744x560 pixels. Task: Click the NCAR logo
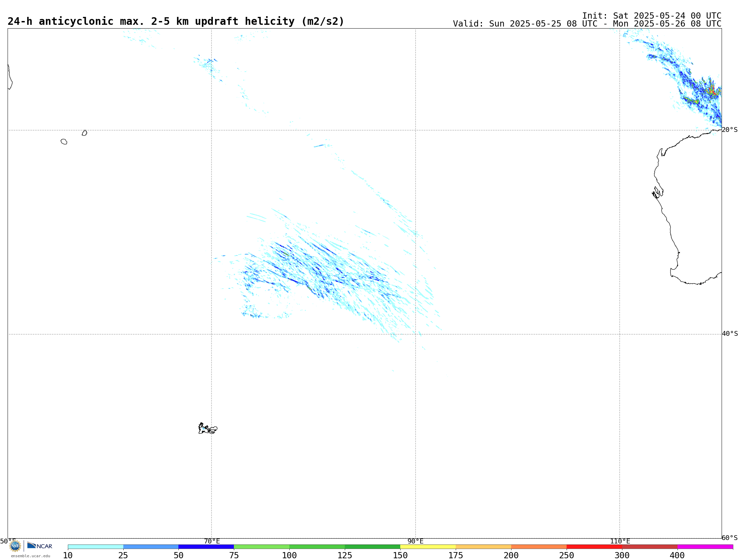[x=40, y=546]
